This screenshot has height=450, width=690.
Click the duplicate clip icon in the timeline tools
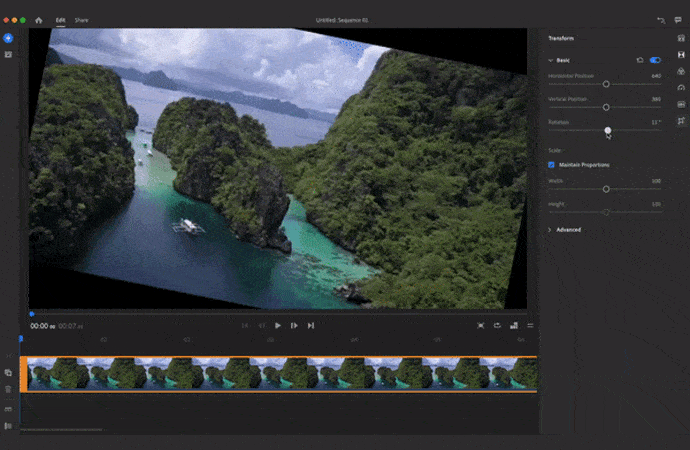pyautogui.click(x=8, y=373)
